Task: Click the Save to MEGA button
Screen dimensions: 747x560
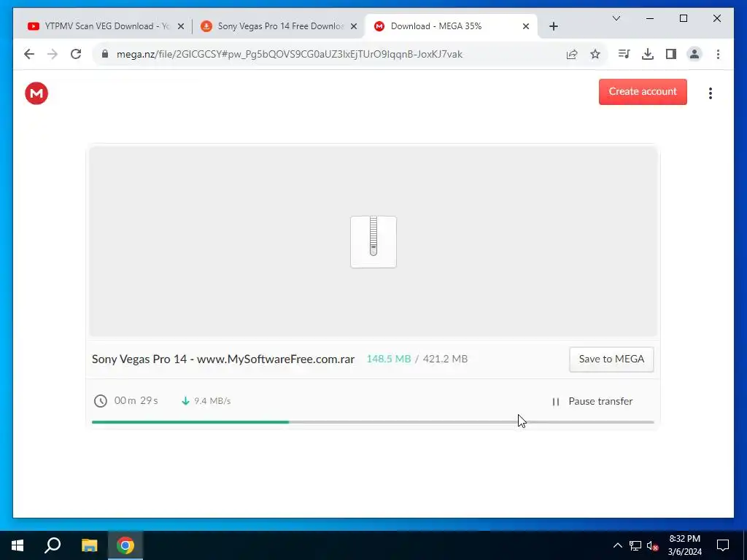Action: [611, 359]
